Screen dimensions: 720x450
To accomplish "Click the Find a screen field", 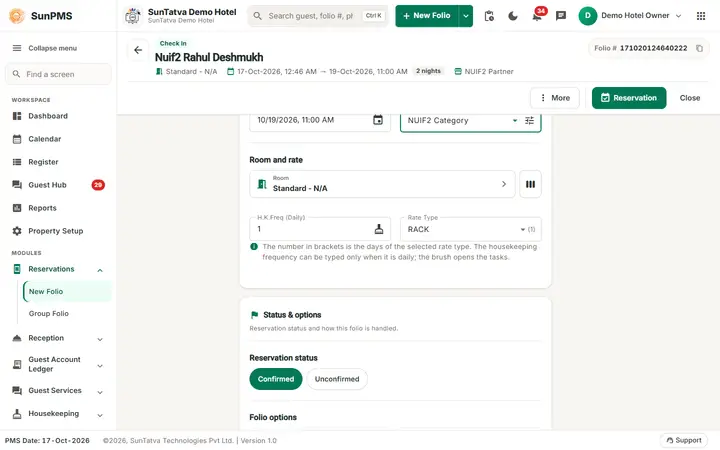I will pyautogui.click(x=58, y=74).
